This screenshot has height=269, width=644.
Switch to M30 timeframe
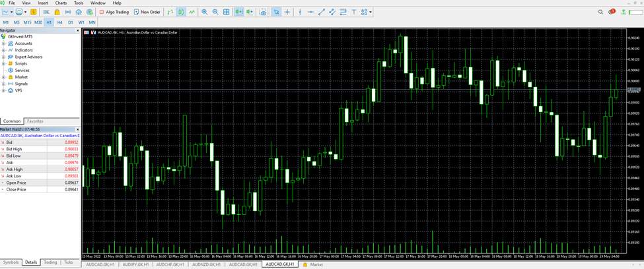tap(38, 22)
